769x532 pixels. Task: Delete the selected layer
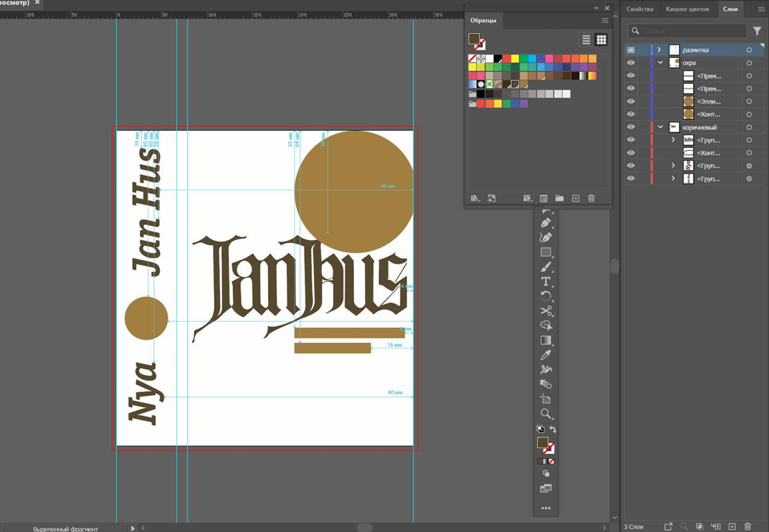pos(748,527)
